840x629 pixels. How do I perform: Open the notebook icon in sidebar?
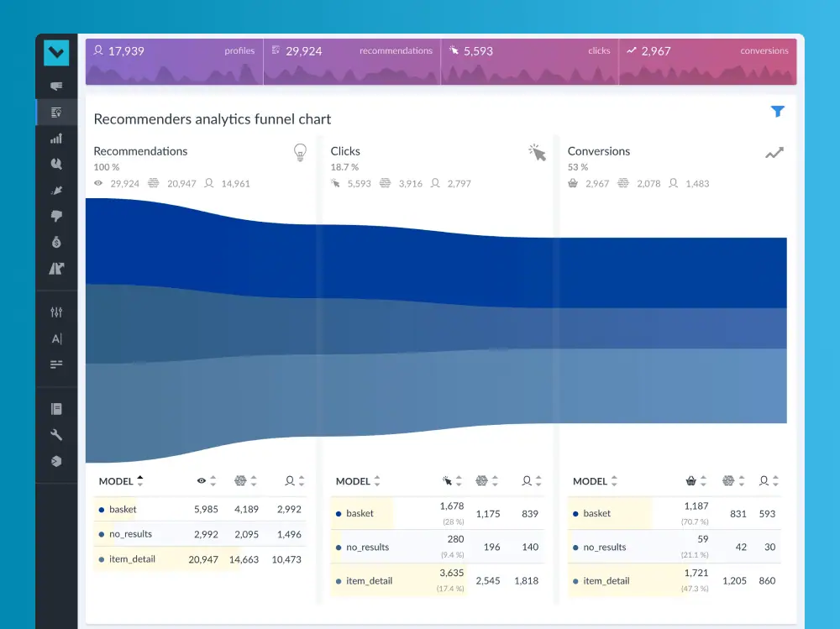tap(56, 409)
